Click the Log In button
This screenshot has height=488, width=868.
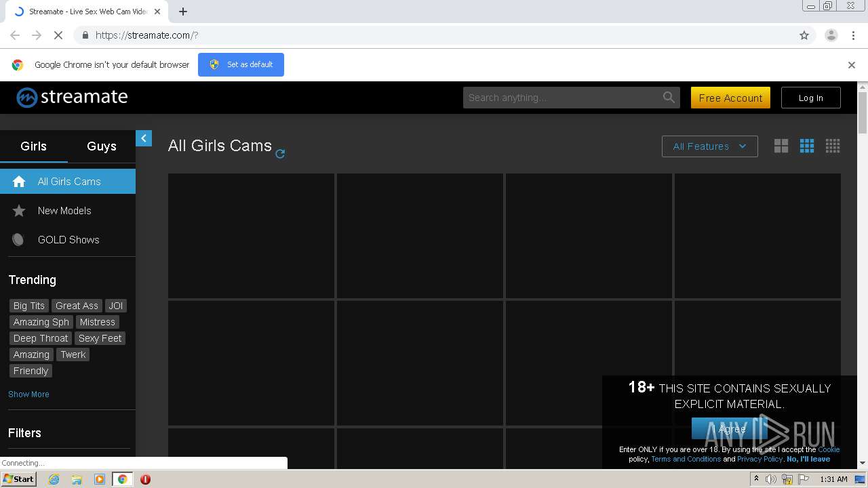pos(810,98)
